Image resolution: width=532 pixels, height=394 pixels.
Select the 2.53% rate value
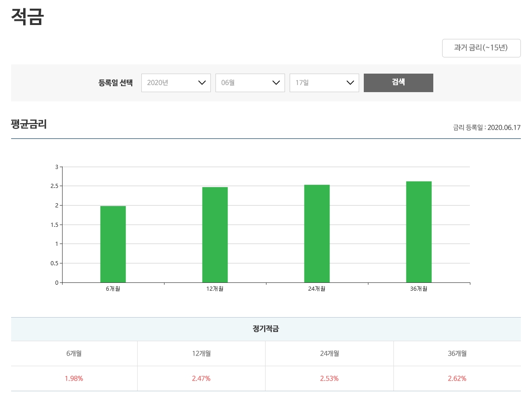tap(329, 378)
